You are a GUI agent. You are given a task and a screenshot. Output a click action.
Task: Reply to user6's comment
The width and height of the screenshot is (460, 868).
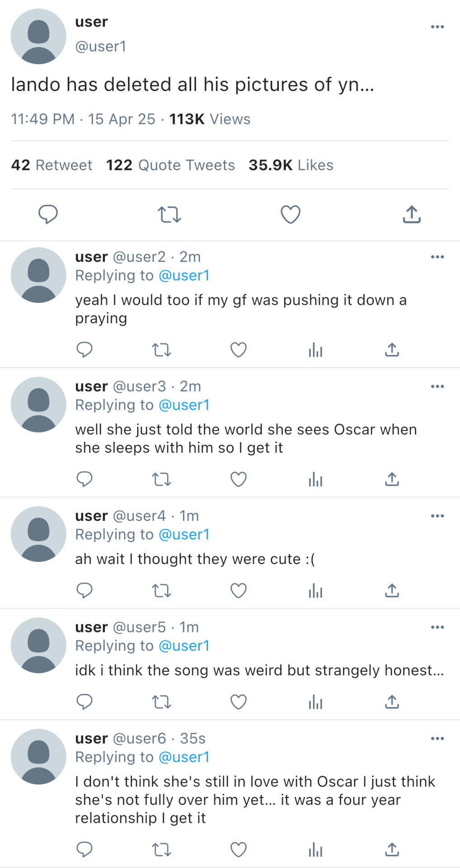84,850
